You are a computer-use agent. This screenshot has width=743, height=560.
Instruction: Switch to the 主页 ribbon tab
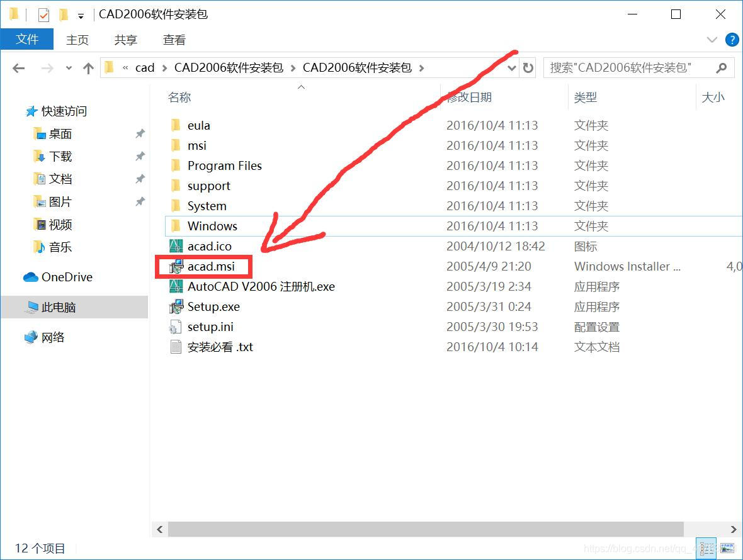coord(77,40)
